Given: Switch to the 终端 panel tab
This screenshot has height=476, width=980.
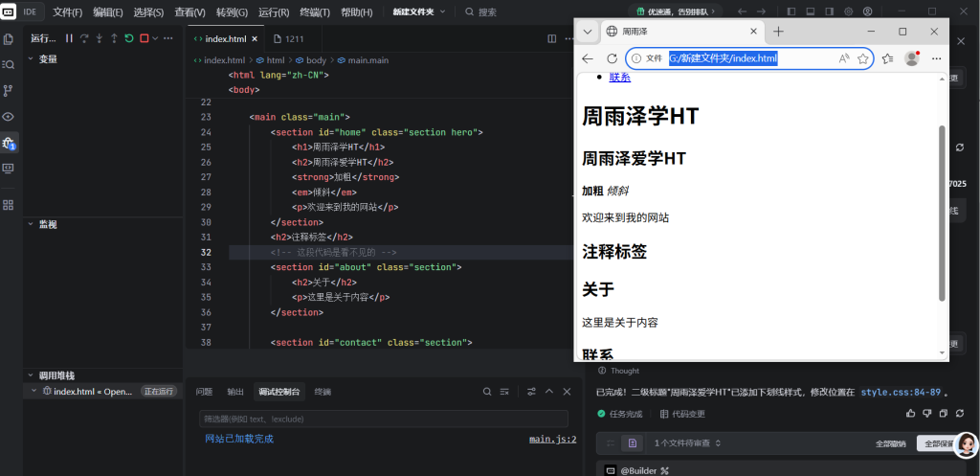Looking at the screenshot, I should click(323, 392).
